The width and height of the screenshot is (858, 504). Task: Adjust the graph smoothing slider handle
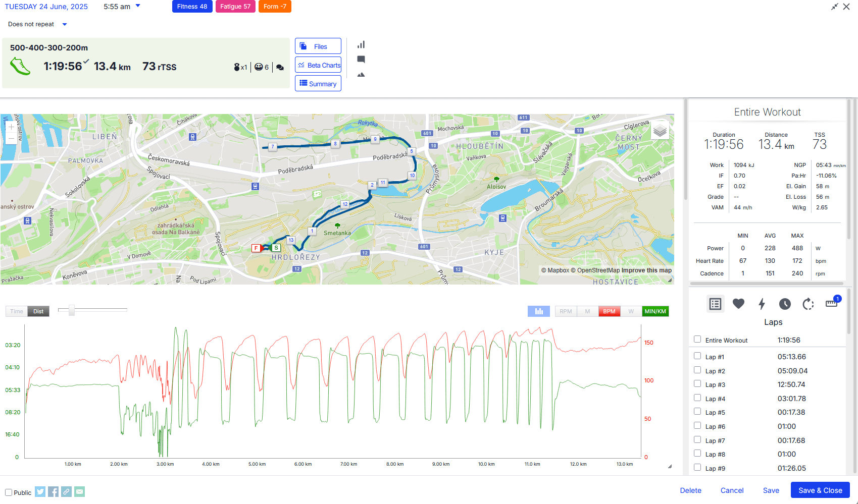click(x=72, y=310)
